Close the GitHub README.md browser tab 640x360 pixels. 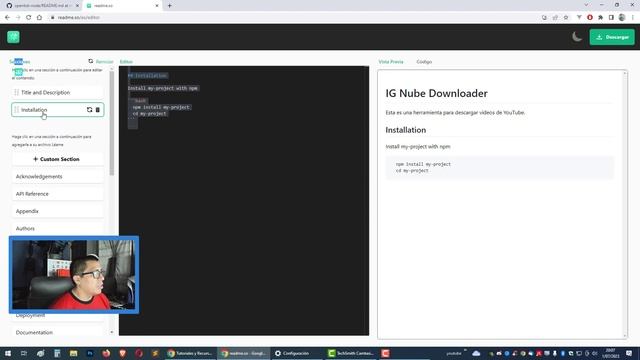pyautogui.click(x=77, y=6)
